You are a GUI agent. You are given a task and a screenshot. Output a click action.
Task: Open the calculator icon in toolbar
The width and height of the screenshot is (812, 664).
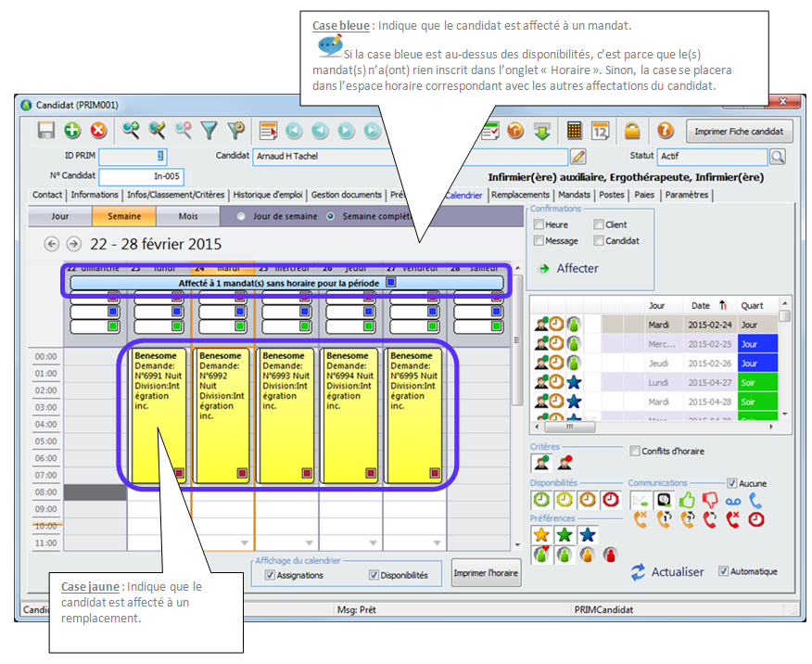click(575, 131)
